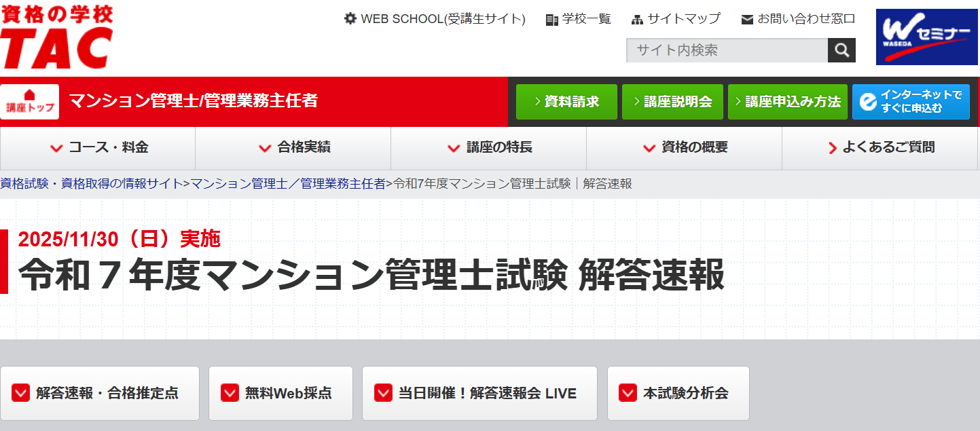Click the お問い合わせ窓口 envelope icon
This screenshot has width=980, height=431.
tap(746, 19)
